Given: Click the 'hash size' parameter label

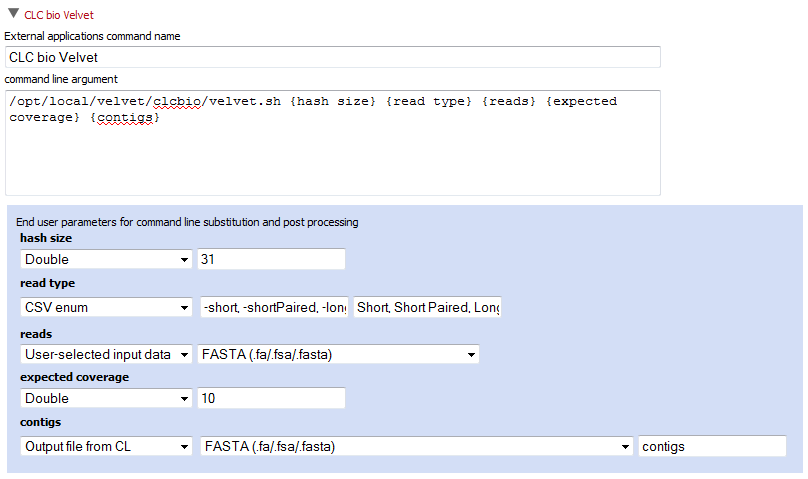Looking at the screenshot, I should click(46, 238).
